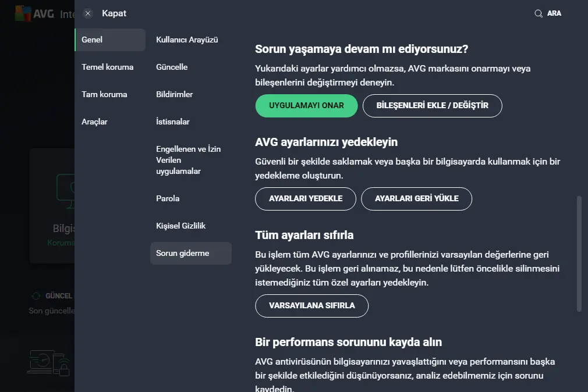The image size is (588, 392).
Task: Click the "Son güncelle" text in background
Action: [x=52, y=311]
